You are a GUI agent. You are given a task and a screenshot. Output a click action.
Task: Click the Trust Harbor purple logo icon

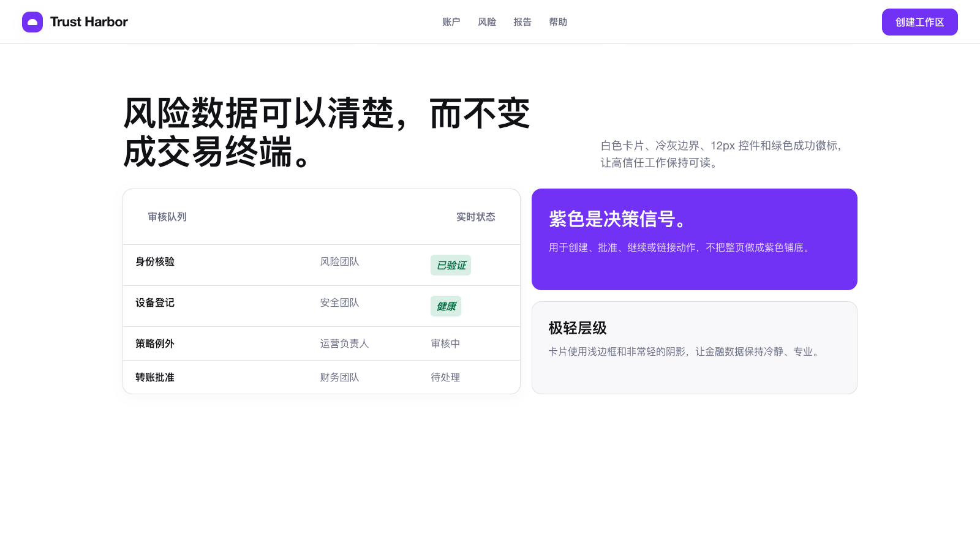pyautogui.click(x=32, y=22)
